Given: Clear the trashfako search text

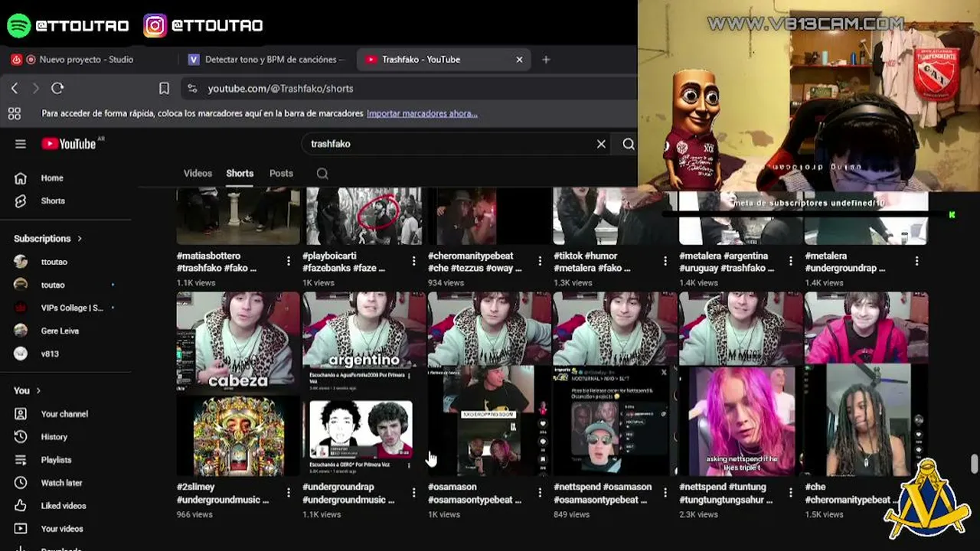Looking at the screenshot, I should click(601, 144).
